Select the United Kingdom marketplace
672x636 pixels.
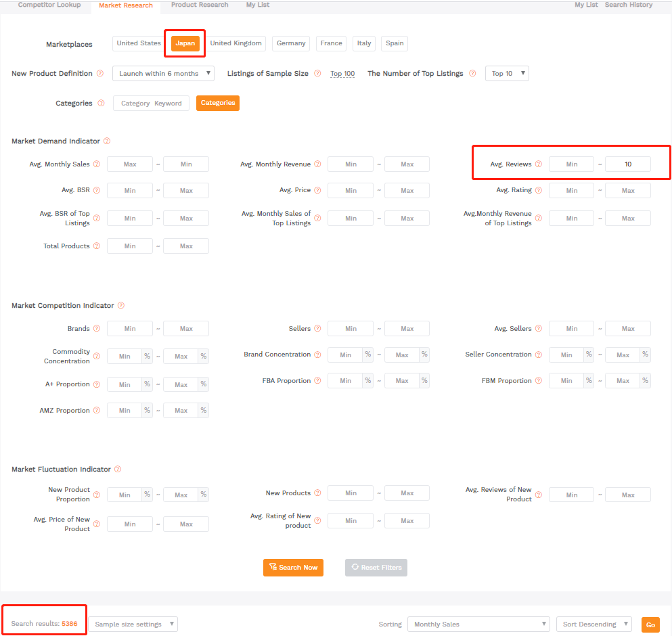tap(236, 43)
